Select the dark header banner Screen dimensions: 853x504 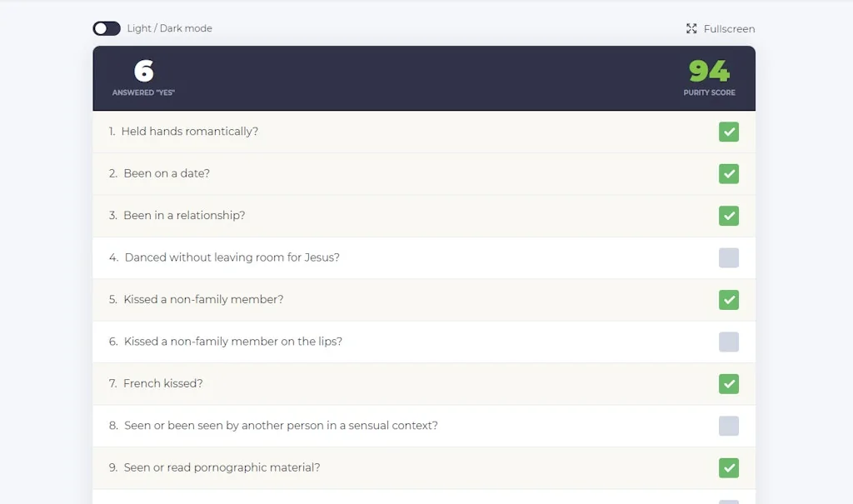(x=424, y=77)
